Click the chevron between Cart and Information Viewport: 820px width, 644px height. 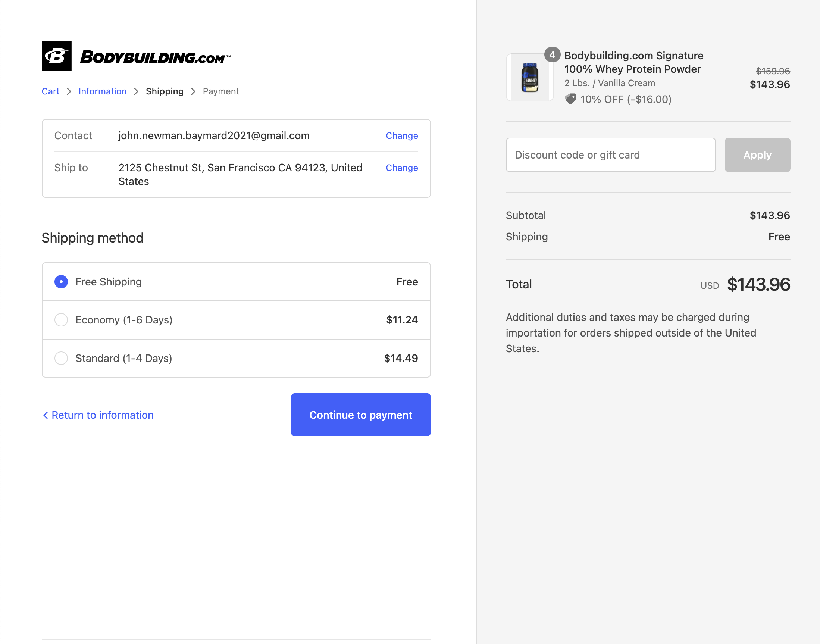[69, 91]
